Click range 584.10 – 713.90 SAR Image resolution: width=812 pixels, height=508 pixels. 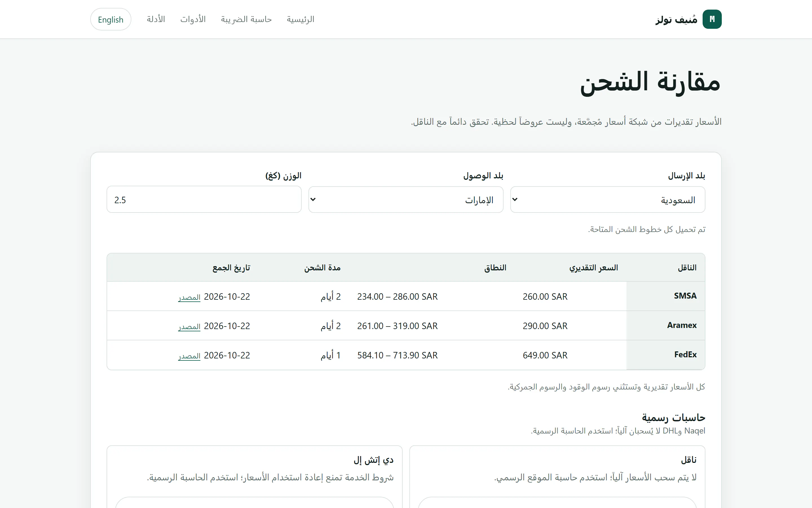coord(397,355)
